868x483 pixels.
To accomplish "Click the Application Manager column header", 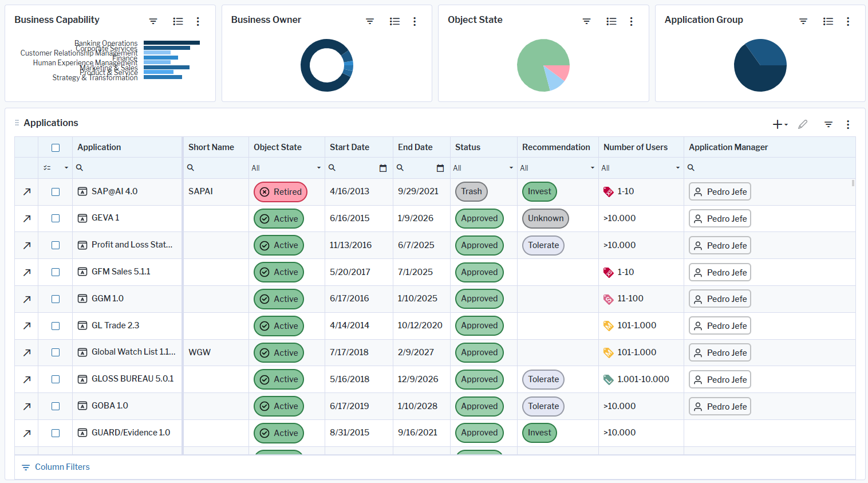I will click(x=728, y=147).
